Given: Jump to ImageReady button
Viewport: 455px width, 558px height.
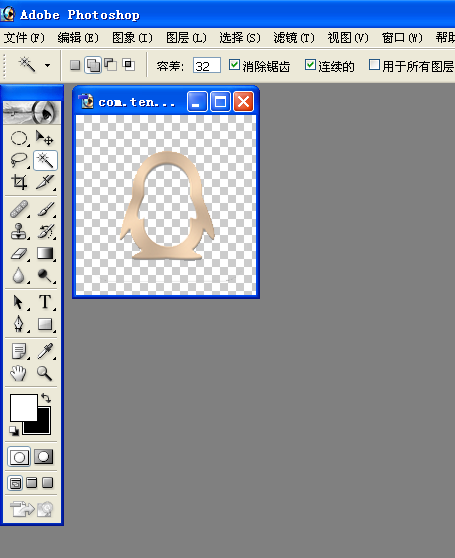Looking at the screenshot, I should pos(31,509).
